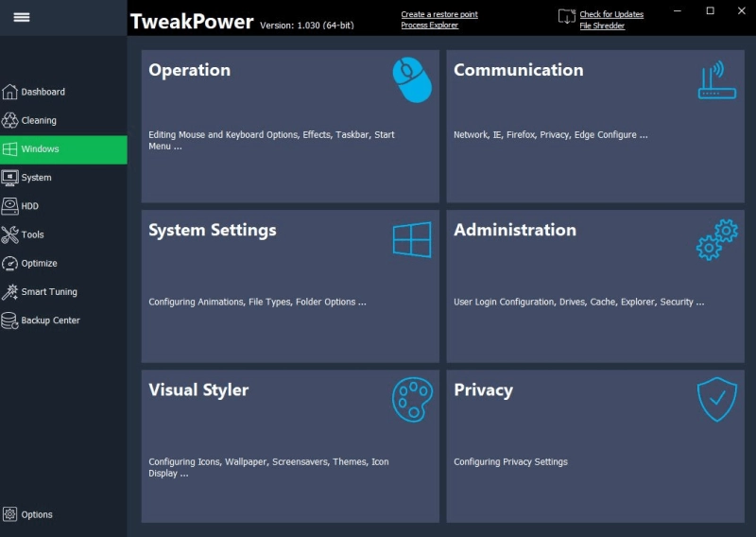
Task: Open File Shredder link
Action: 602,26
